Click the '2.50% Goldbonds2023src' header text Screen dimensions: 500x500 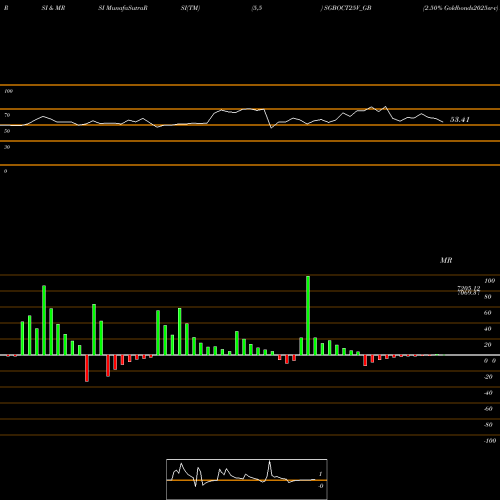pyautogui.click(x=460, y=8)
